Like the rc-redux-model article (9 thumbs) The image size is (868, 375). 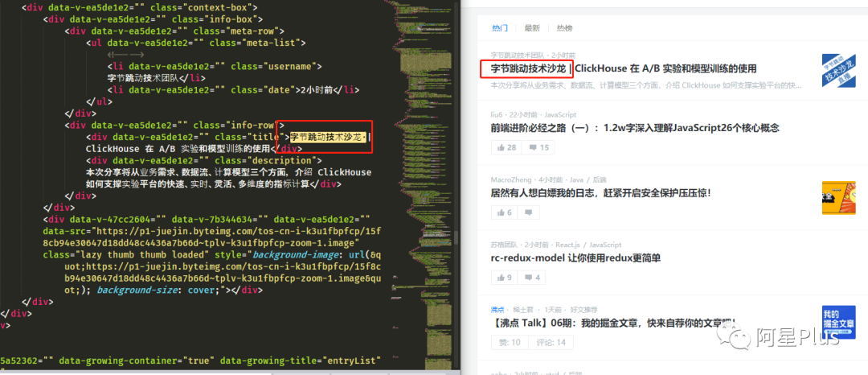pos(504,277)
